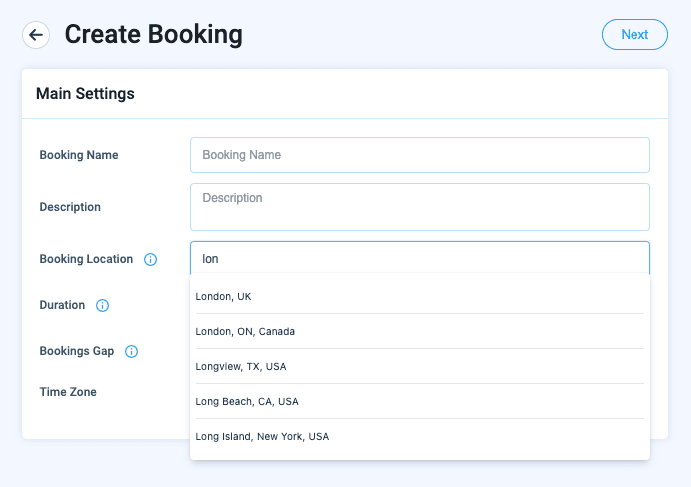Click the Booking Name label

(79, 155)
